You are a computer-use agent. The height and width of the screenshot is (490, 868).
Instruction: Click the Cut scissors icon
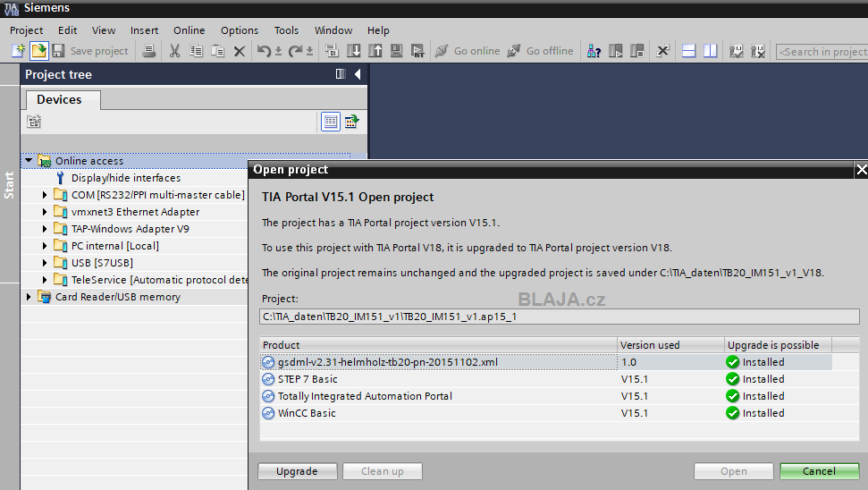(174, 51)
